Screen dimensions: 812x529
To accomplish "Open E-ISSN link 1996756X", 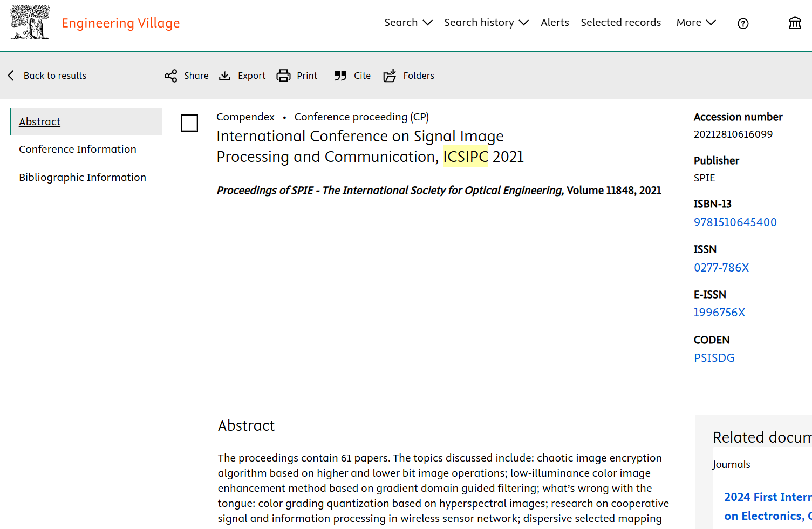I will click(x=719, y=313).
